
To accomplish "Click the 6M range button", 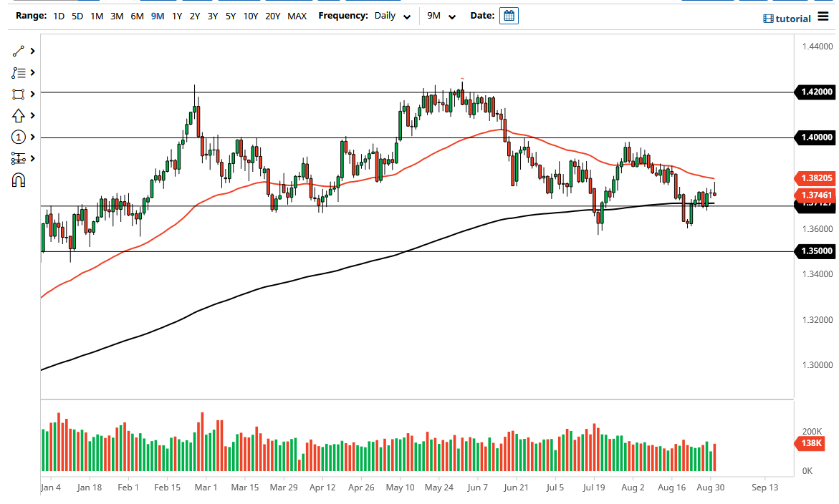I will pos(137,15).
